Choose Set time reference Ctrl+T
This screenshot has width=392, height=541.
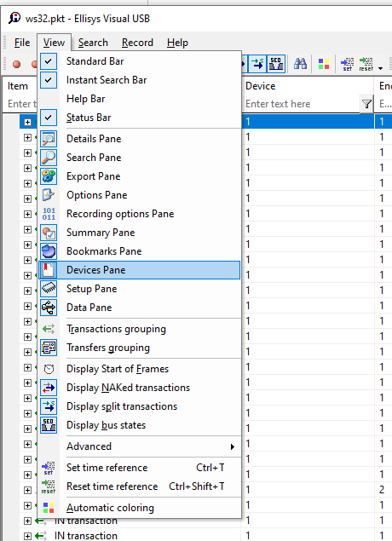[140, 468]
